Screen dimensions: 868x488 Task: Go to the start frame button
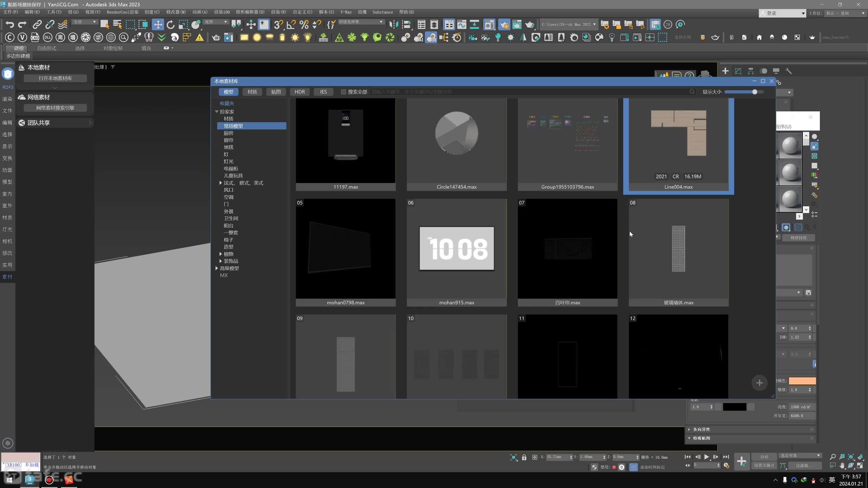coord(688,457)
